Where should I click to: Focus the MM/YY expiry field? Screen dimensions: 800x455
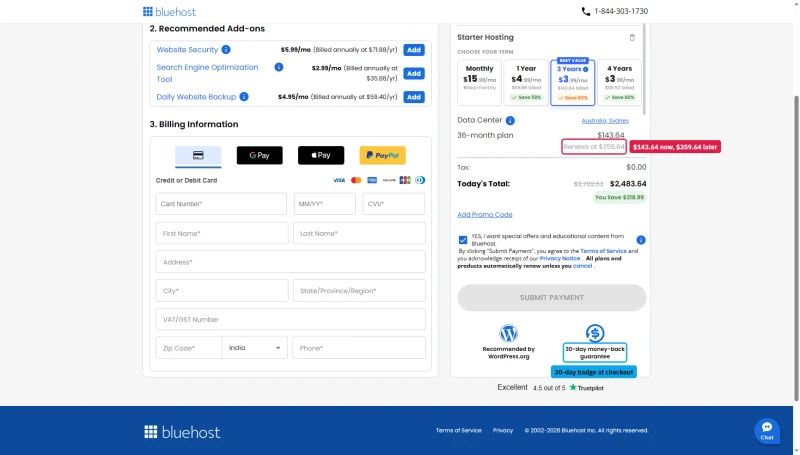click(x=324, y=204)
